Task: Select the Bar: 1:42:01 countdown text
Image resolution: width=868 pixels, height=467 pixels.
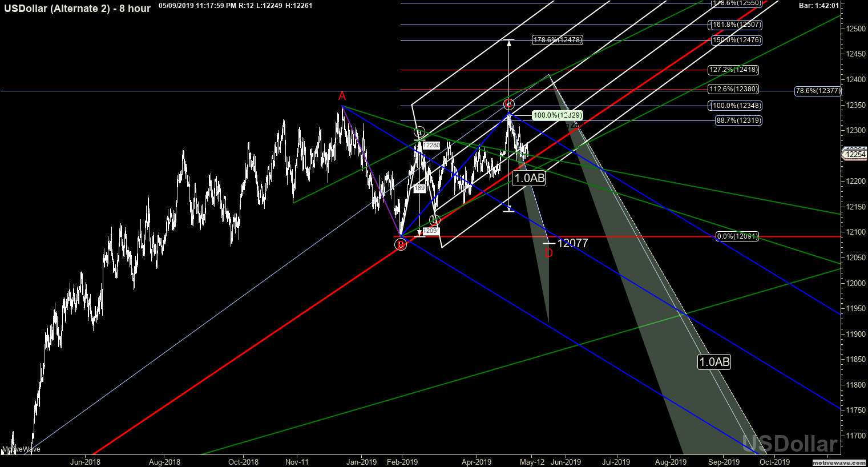Action: (819, 6)
